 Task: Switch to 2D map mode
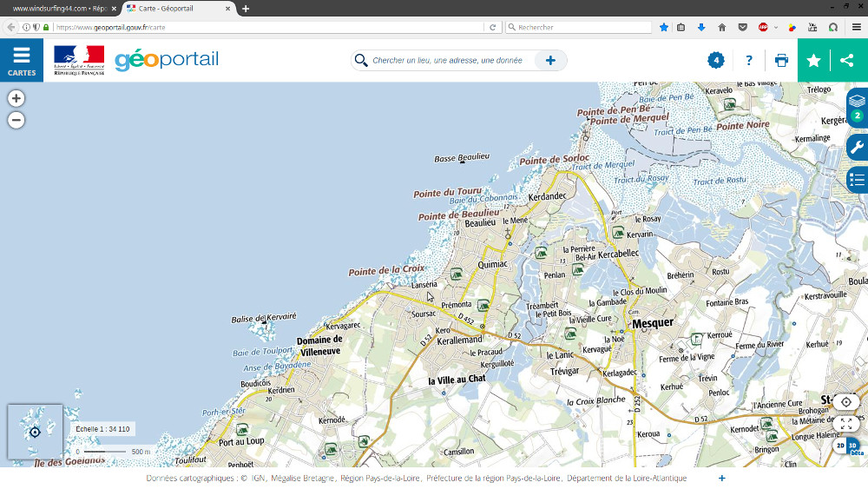(x=840, y=446)
